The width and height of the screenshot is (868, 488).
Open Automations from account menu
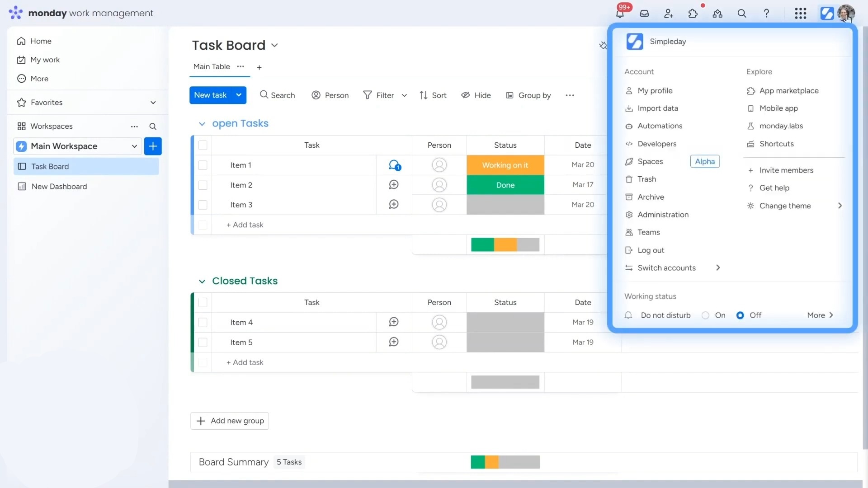(x=660, y=126)
